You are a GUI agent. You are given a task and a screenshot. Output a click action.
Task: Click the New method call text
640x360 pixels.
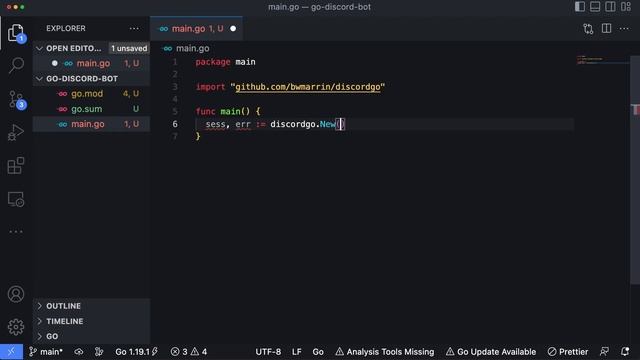tap(327, 124)
